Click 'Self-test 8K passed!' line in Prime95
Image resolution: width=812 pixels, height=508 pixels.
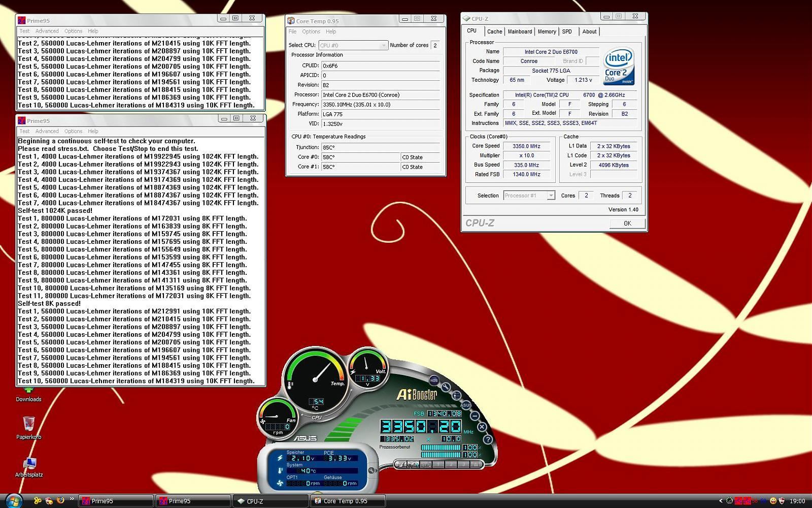click(49, 303)
